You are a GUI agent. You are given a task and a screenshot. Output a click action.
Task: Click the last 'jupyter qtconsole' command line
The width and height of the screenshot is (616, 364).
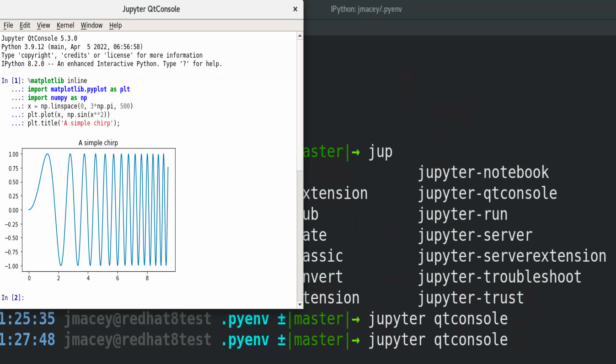[438, 339]
